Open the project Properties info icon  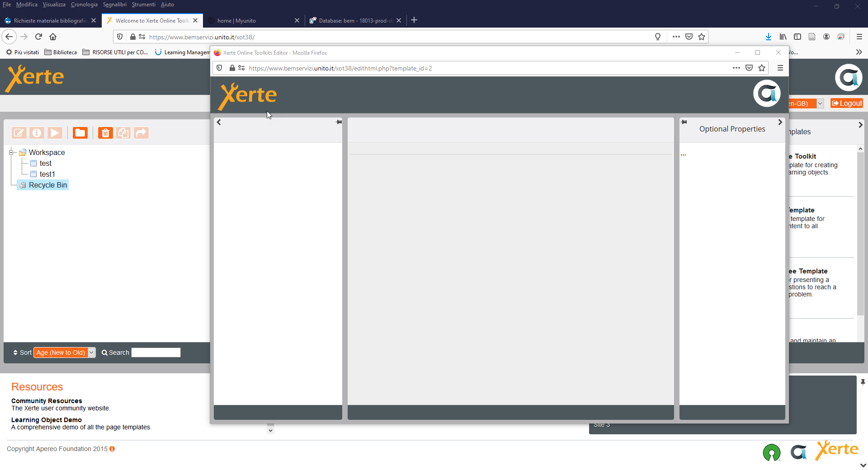pos(37,133)
